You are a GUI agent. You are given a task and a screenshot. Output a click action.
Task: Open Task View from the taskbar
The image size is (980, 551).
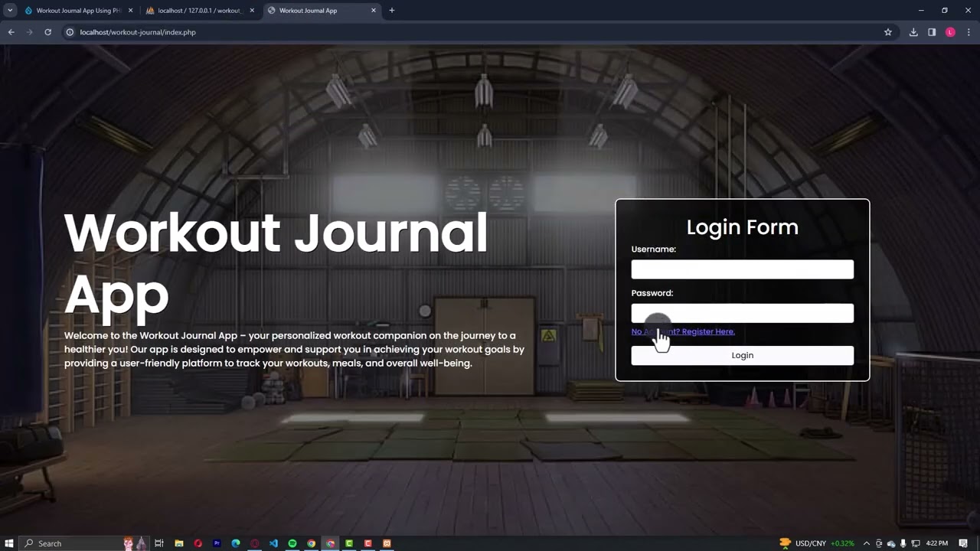click(159, 543)
